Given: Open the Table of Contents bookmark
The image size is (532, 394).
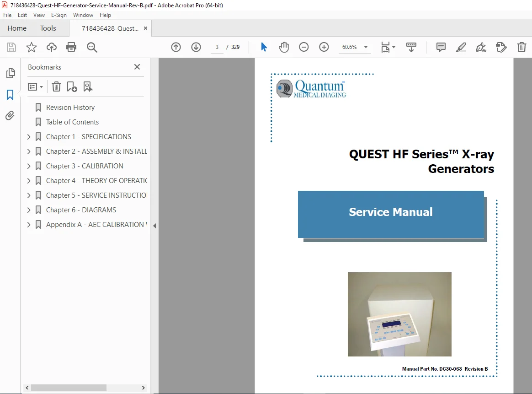Looking at the screenshot, I should pyautogui.click(x=72, y=122).
